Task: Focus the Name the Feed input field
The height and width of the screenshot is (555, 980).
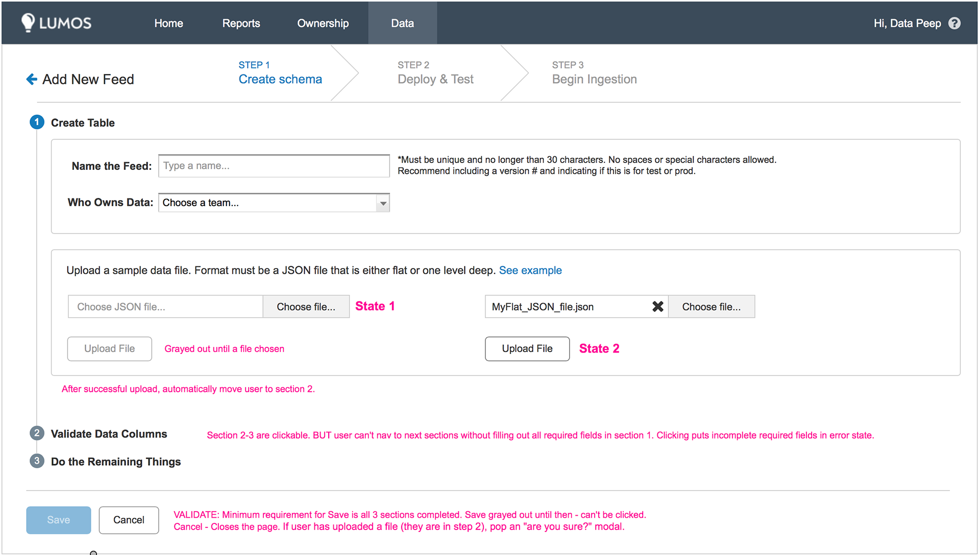Action: (x=274, y=166)
